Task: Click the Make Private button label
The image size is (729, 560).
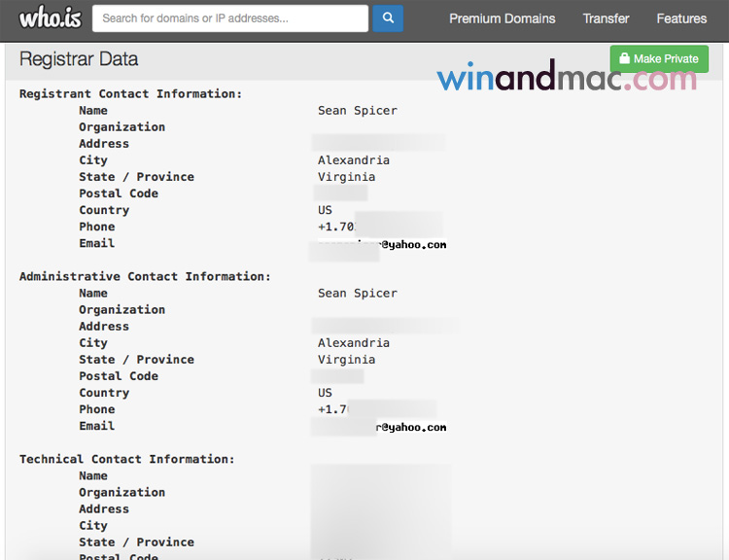Action: 666,59
